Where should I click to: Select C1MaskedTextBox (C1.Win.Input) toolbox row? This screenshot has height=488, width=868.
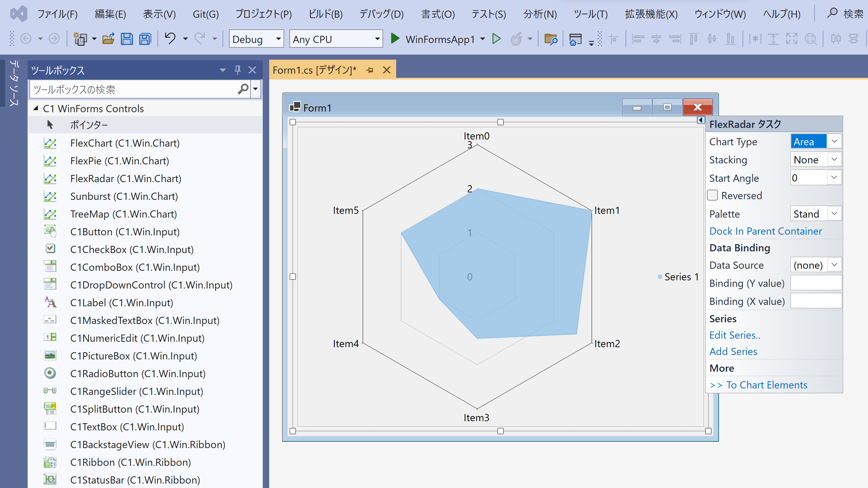coord(145,321)
